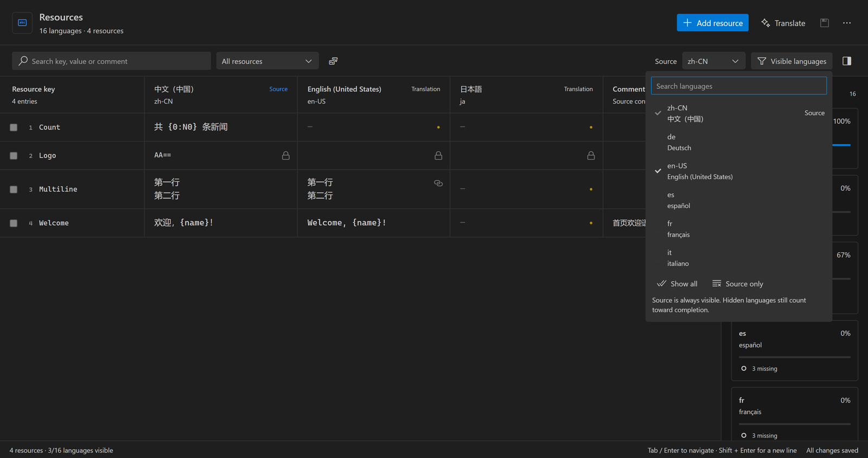868x458 pixels.
Task: Click the lock icon in Logo en-US cell
Action: (438, 156)
